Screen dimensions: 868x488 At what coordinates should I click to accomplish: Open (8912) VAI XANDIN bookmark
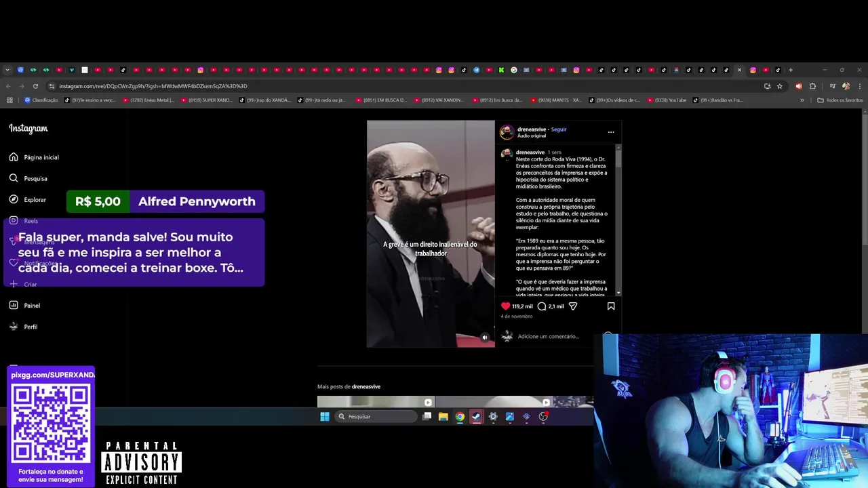click(439, 100)
